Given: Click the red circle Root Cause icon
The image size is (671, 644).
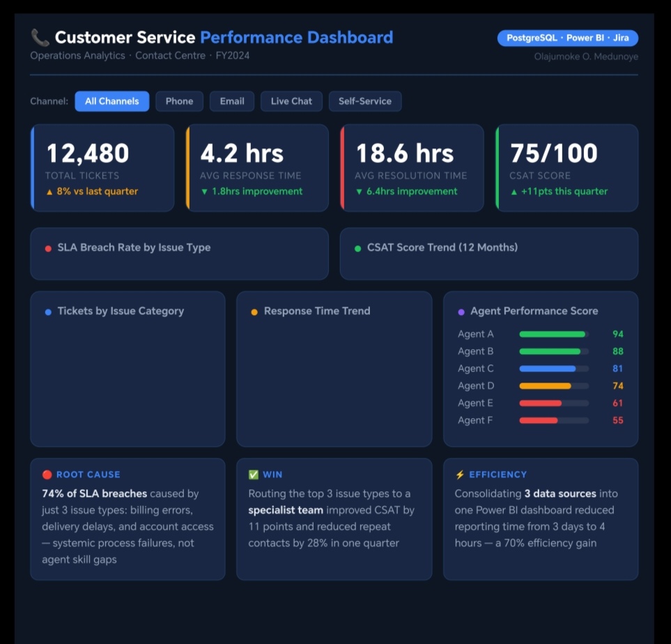Looking at the screenshot, I should (x=47, y=475).
